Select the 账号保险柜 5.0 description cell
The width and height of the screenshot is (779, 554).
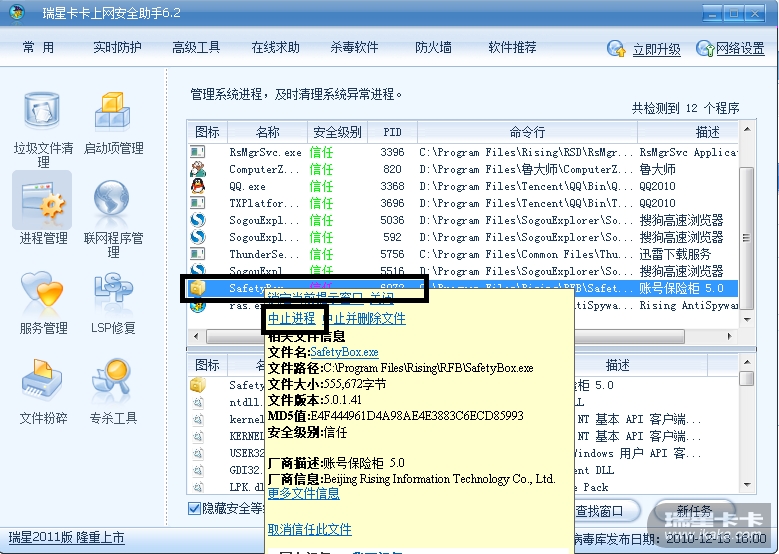coord(681,288)
